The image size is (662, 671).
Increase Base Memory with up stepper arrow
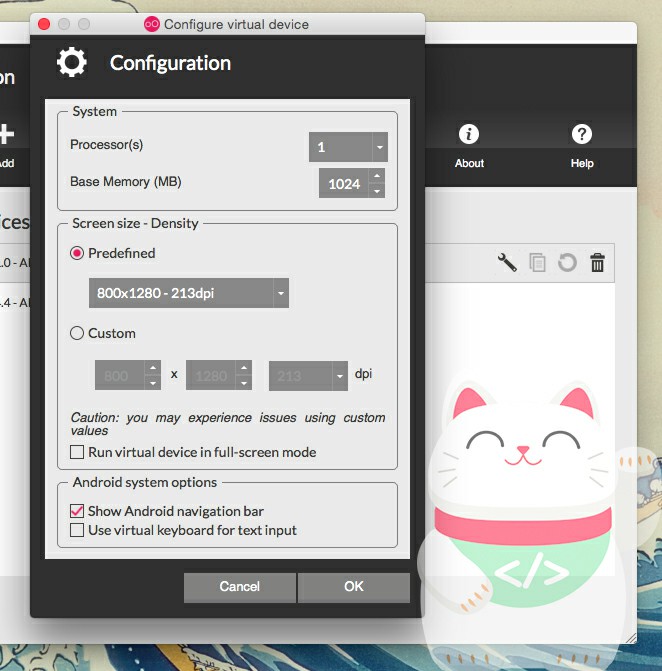pyautogui.click(x=376, y=176)
